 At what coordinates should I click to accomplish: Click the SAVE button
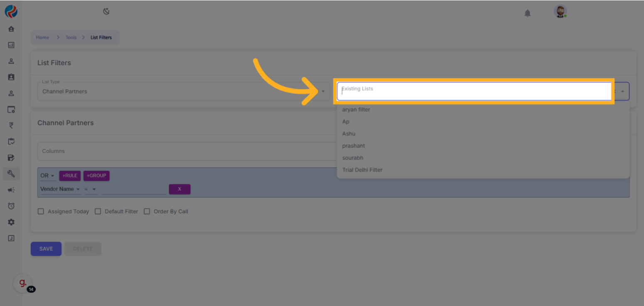[46, 249]
